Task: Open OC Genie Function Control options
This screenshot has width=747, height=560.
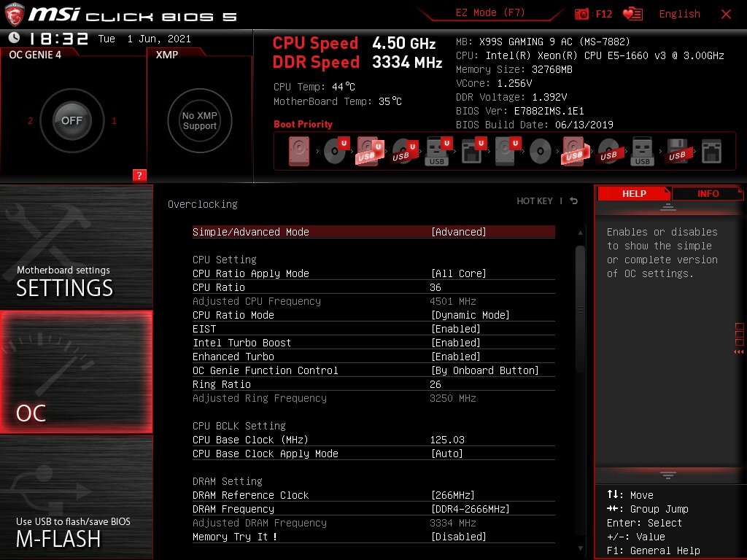Action: pyautogui.click(x=373, y=370)
